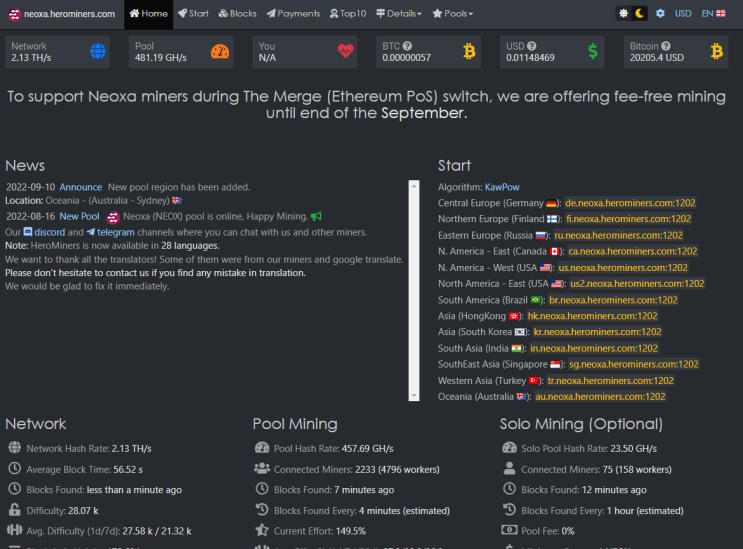The width and height of the screenshot is (743, 549).
Task: Click pool Blocks Found Every history icon
Action: coord(262,510)
